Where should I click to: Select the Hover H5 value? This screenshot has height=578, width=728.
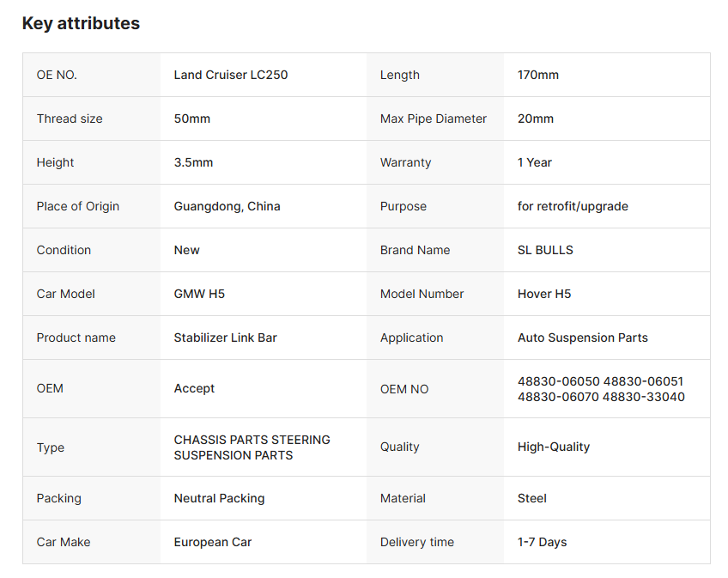[x=544, y=294]
